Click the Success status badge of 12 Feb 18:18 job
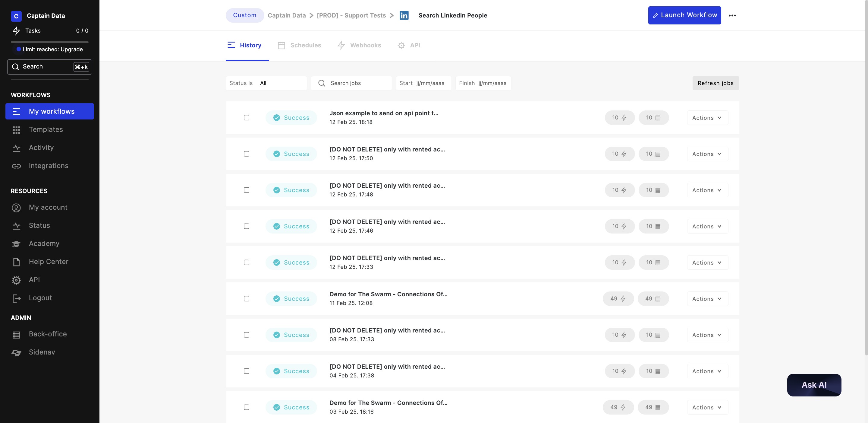Screen dimensions: 868x423 coord(291,118)
